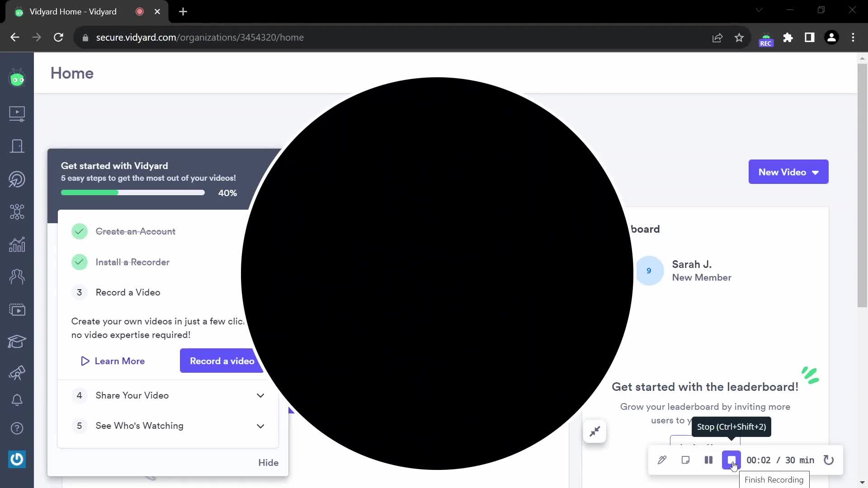Toggle the Chrome side panel icon

(810, 38)
